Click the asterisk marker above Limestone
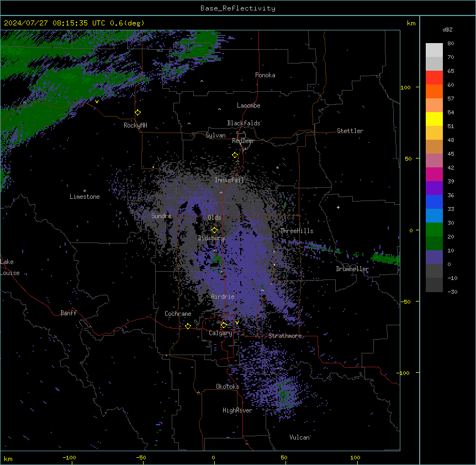The image size is (476, 465). [x=84, y=191]
